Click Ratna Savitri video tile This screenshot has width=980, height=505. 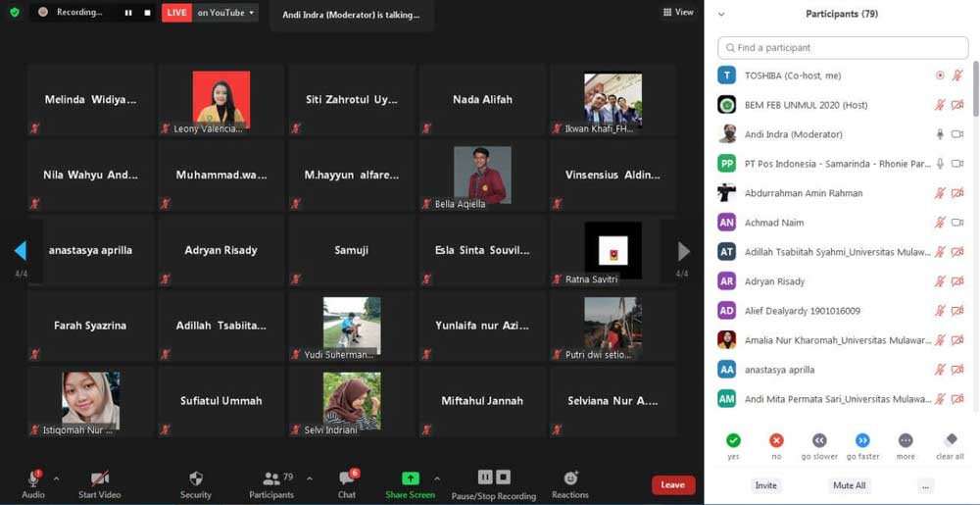click(x=612, y=251)
